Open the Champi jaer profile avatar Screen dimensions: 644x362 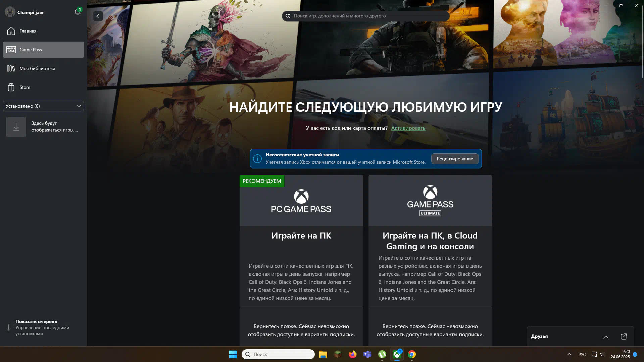tap(10, 12)
